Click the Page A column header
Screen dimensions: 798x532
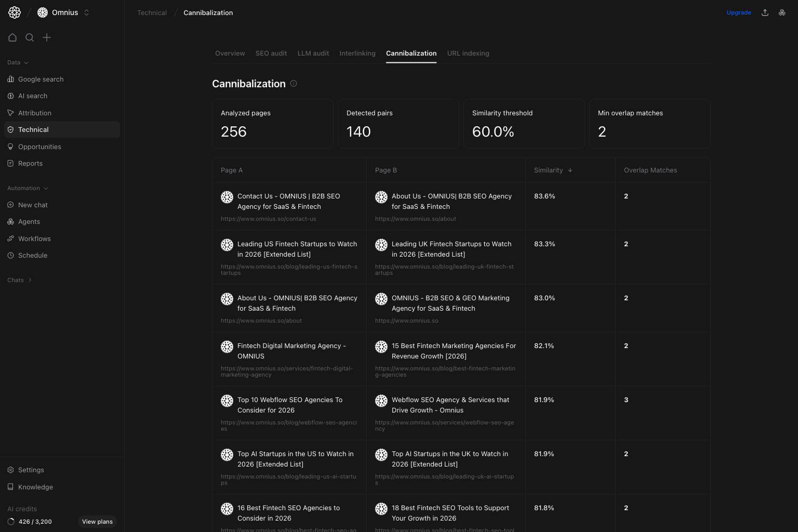232,170
